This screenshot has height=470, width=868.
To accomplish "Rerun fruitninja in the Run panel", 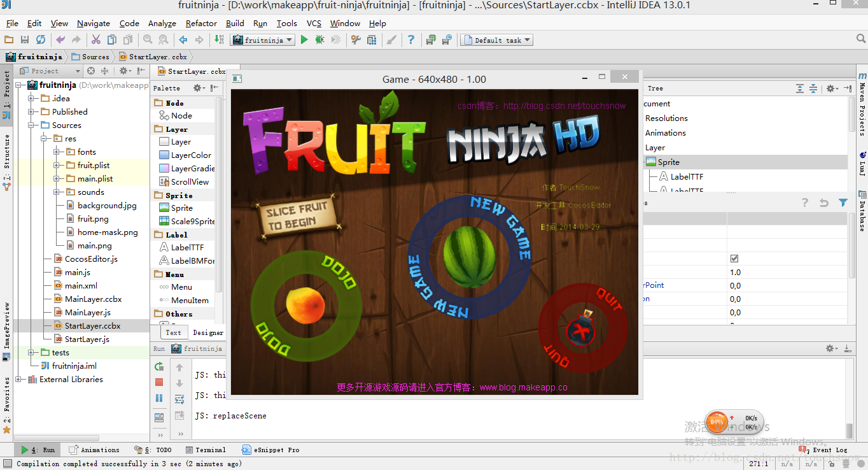I will click(x=159, y=367).
